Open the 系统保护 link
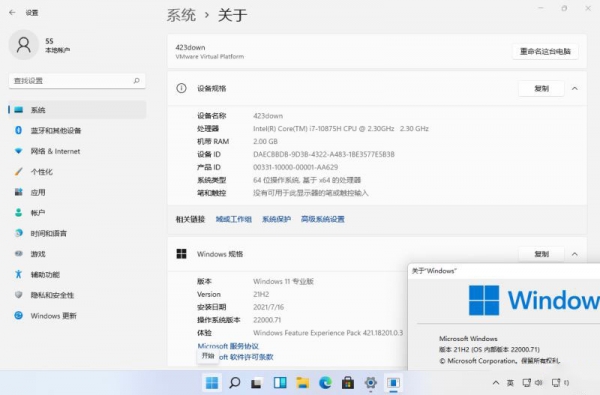 point(276,219)
